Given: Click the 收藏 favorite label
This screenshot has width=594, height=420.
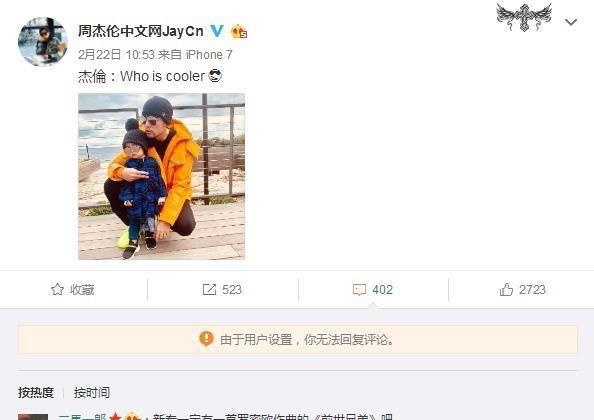Looking at the screenshot, I should (x=82, y=290).
